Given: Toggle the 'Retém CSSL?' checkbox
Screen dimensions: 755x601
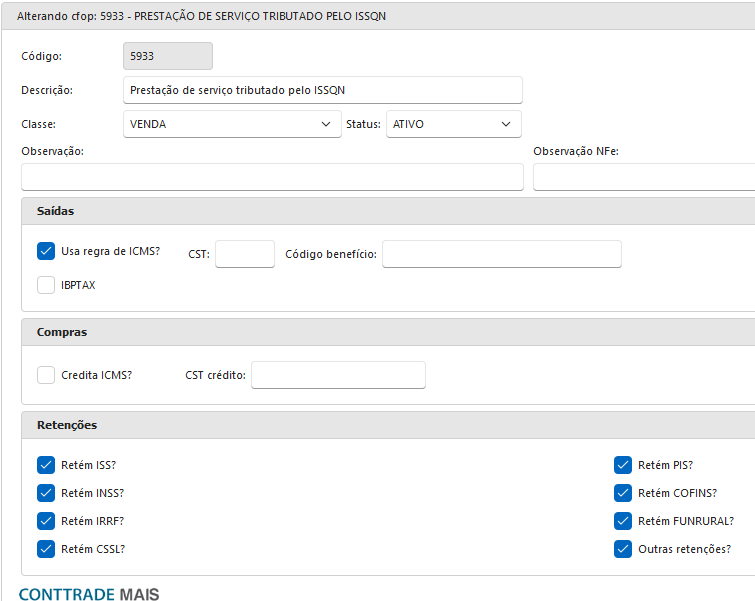Looking at the screenshot, I should pyautogui.click(x=46, y=549).
